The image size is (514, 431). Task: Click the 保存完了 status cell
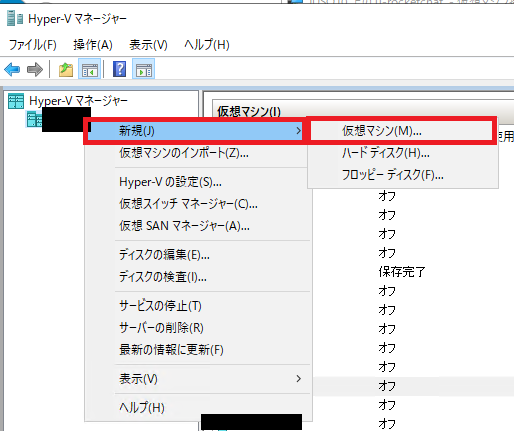[x=402, y=272]
